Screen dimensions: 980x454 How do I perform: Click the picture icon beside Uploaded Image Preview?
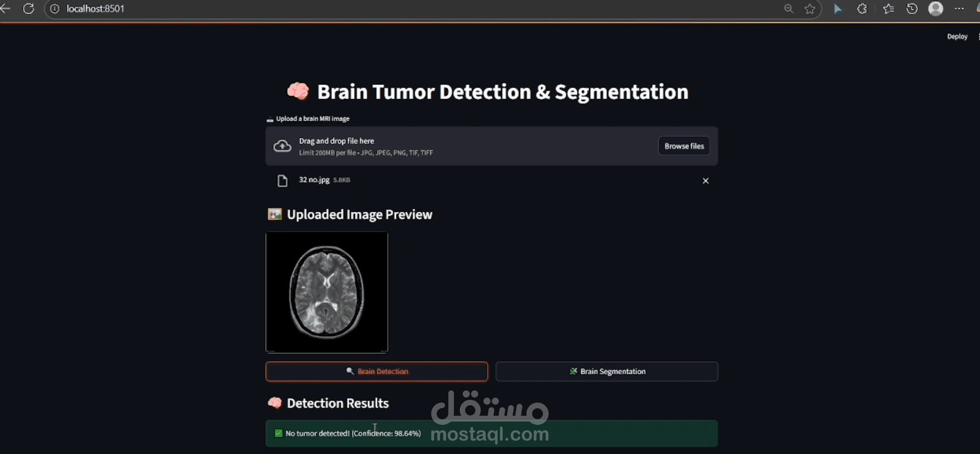point(274,214)
